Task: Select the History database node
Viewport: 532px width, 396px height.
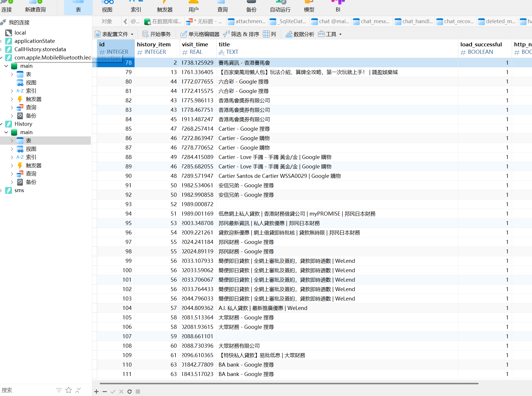Action: (x=23, y=124)
